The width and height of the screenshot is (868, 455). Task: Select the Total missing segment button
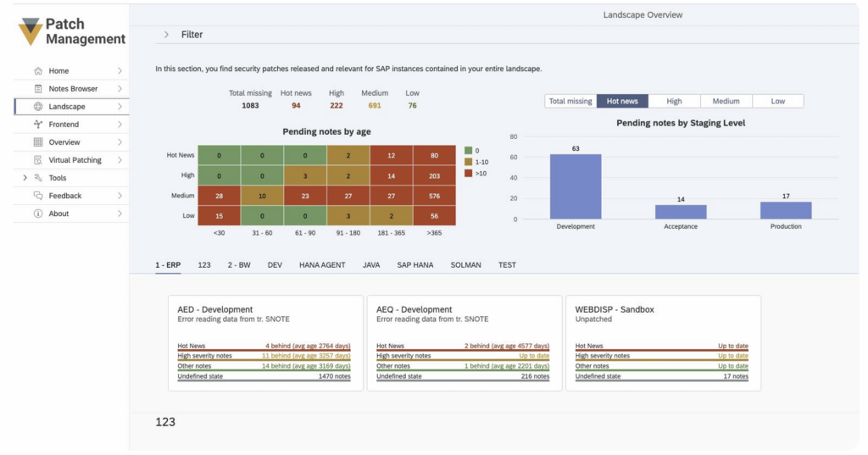[x=570, y=101]
